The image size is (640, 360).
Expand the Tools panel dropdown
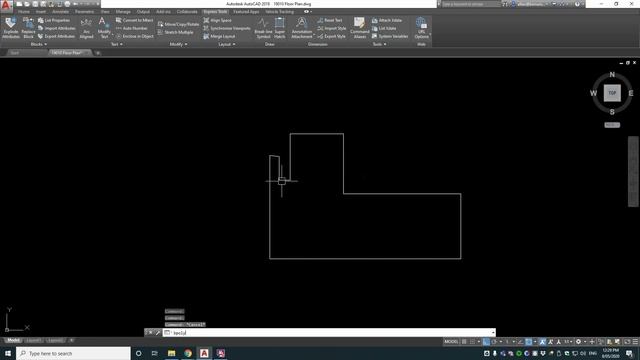click(x=379, y=44)
